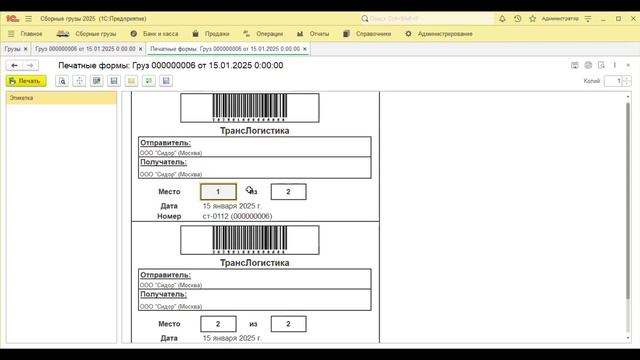Viewport: 640px width, 360px height.
Task: Click the green arrows toolbar icon
Action: (x=149, y=81)
